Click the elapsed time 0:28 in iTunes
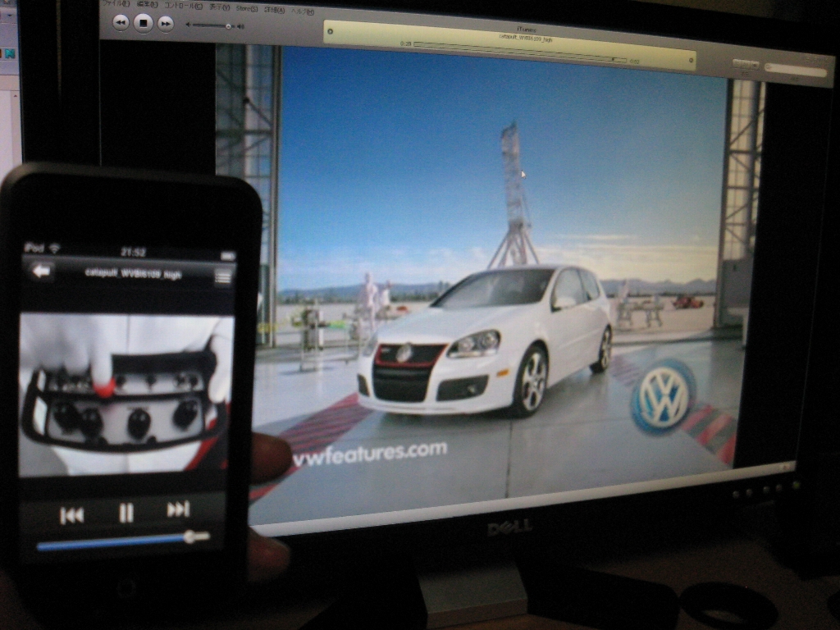Viewport: 840px width, 630px height. (x=405, y=43)
